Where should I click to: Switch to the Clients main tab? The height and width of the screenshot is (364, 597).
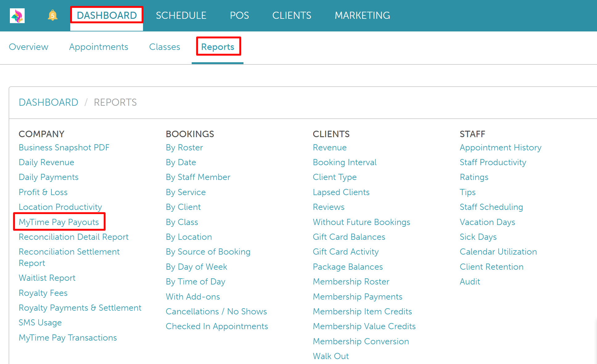[x=292, y=15]
